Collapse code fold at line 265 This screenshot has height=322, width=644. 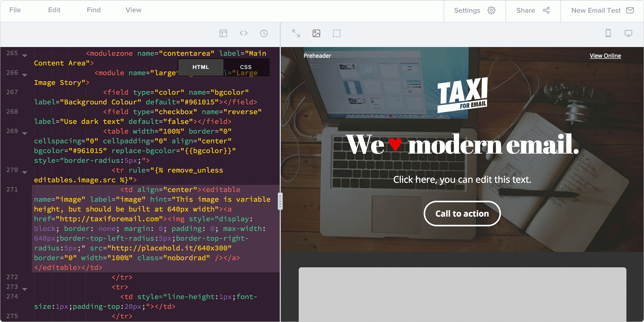click(25, 56)
